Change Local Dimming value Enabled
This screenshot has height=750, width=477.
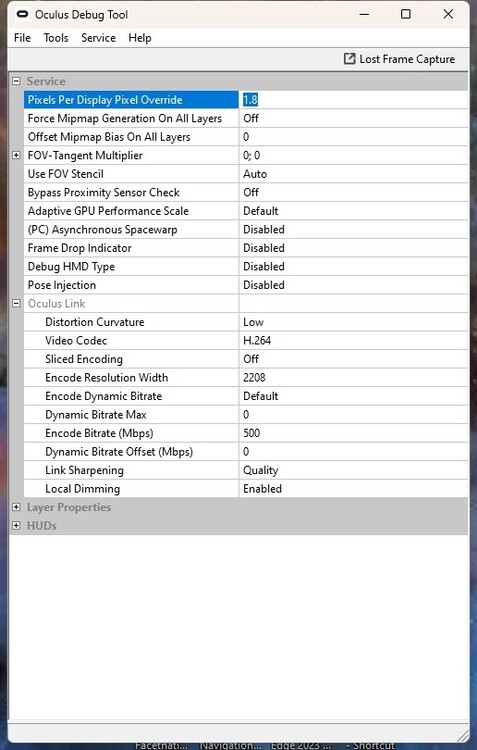coord(353,489)
